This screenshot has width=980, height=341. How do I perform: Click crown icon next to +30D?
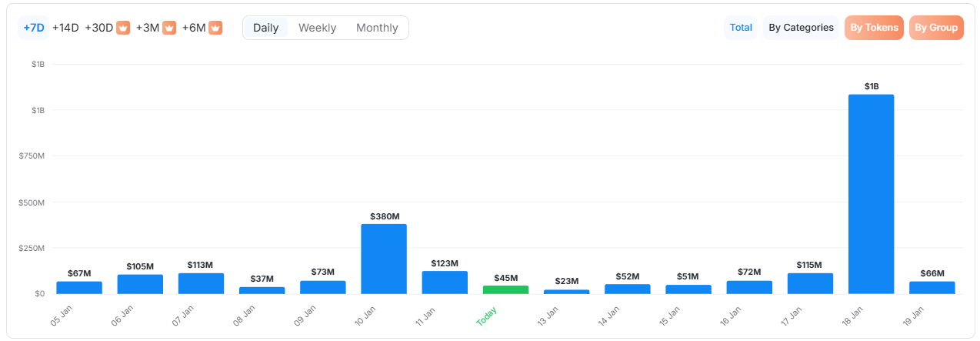coord(123,28)
